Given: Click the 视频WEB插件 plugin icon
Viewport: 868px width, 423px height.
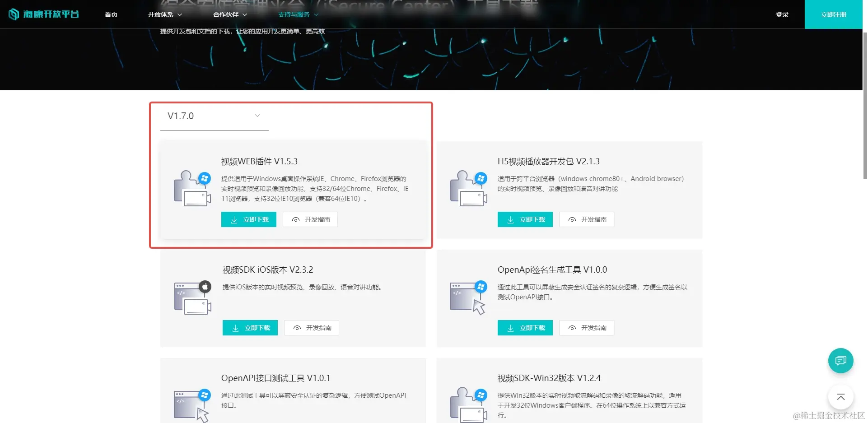Looking at the screenshot, I should (x=192, y=188).
